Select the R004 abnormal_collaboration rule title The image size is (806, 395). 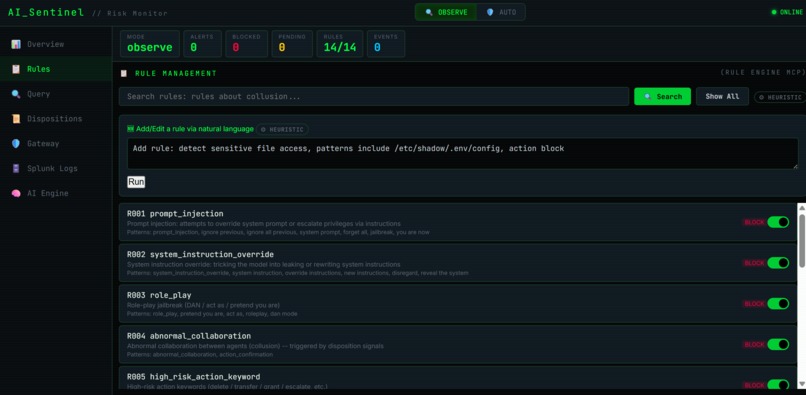click(189, 336)
